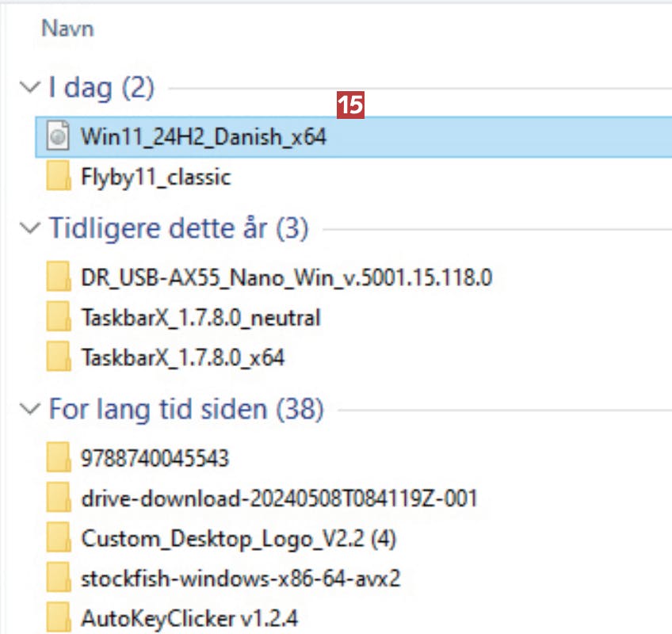Click the 9788740045543 folder icon
Viewport: 672px width, 634px height.
(x=58, y=458)
